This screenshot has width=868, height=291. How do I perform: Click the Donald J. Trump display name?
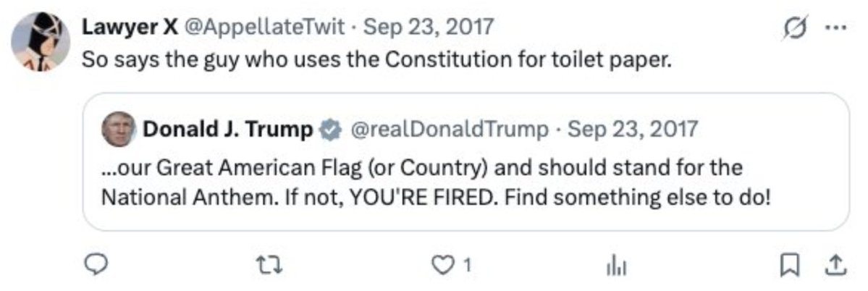pos(227,130)
